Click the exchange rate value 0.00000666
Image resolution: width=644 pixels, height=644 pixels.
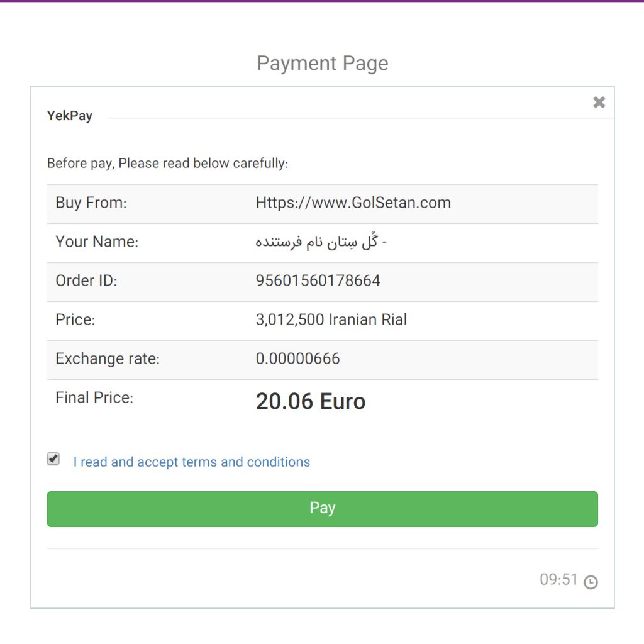[297, 359]
